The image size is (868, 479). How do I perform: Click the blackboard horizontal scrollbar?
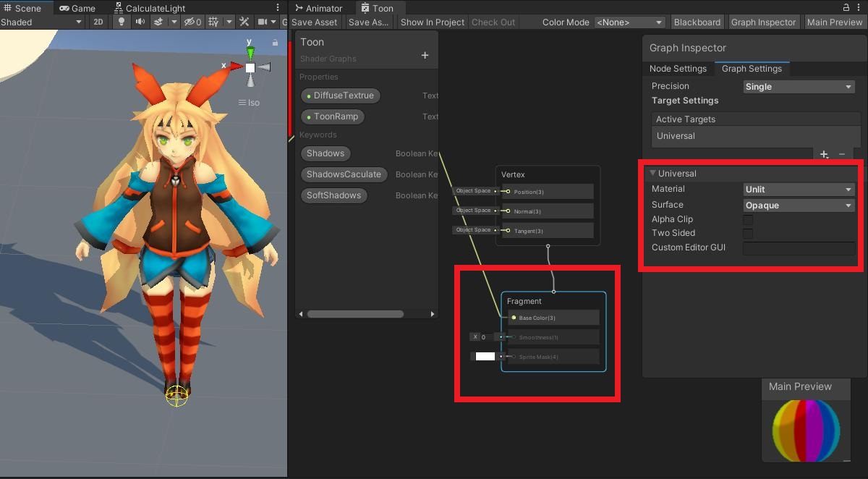(x=355, y=314)
